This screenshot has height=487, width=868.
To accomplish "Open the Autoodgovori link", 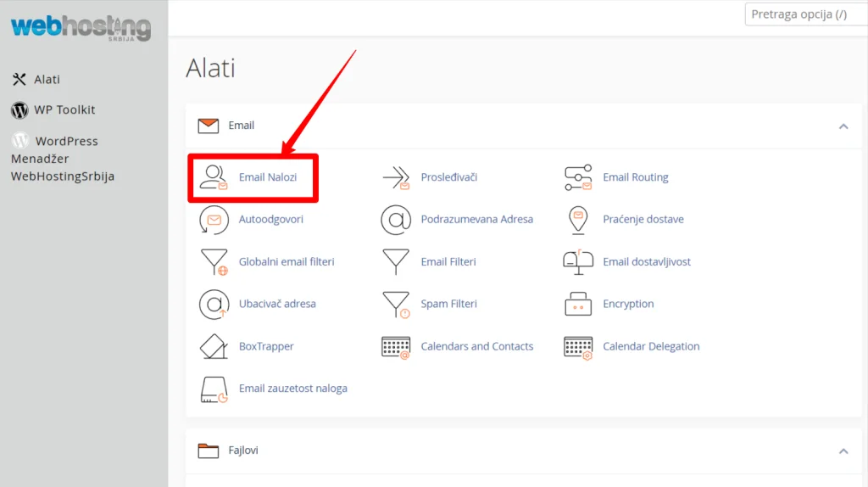I will tap(271, 220).
